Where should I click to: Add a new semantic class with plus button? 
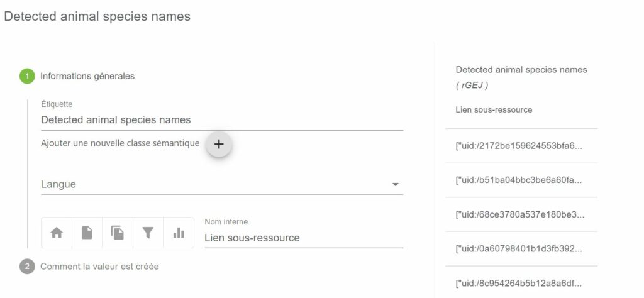[x=219, y=144]
